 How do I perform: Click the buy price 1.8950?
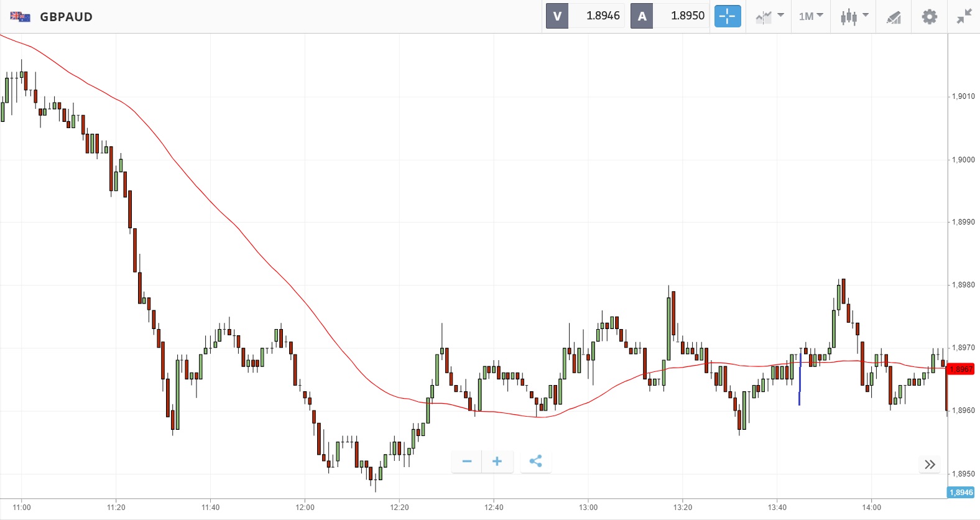tap(688, 16)
